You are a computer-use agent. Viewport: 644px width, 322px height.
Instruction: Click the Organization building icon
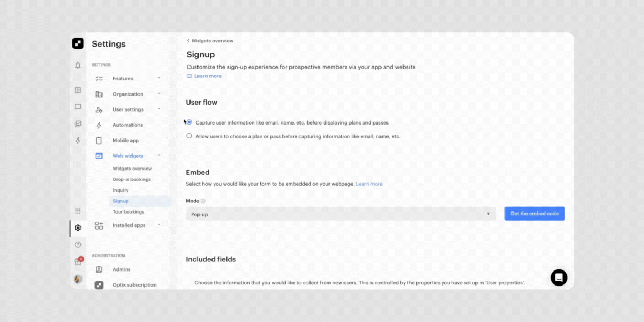(x=99, y=94)
